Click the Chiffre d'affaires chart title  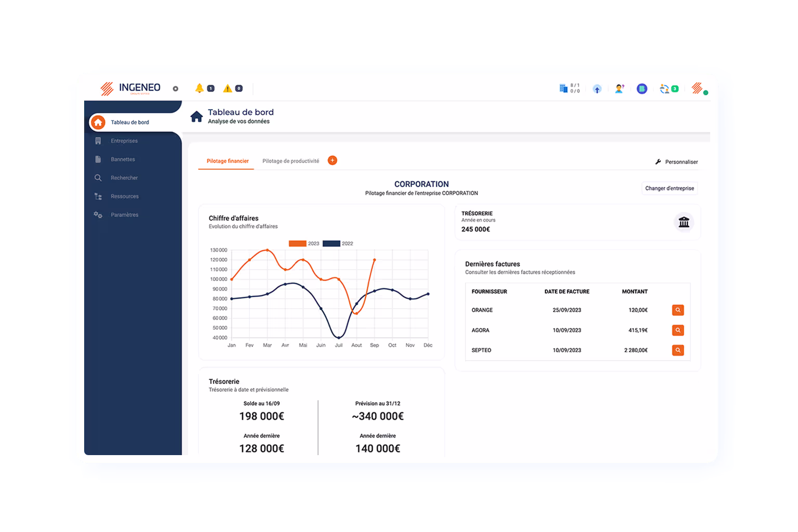[x=234, y=218]
